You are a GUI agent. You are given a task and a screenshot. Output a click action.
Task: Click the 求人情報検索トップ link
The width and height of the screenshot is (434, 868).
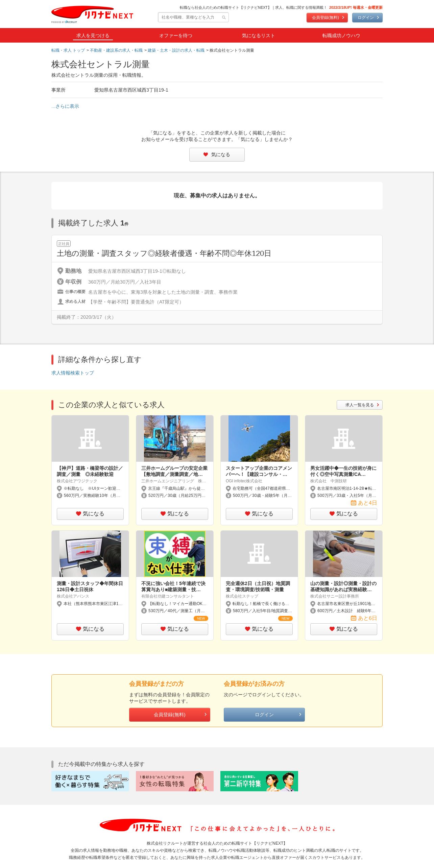[x=73, y=373]
